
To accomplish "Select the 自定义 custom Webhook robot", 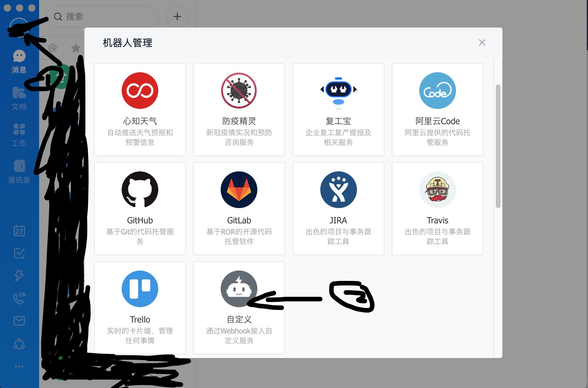I will (239, 289).
